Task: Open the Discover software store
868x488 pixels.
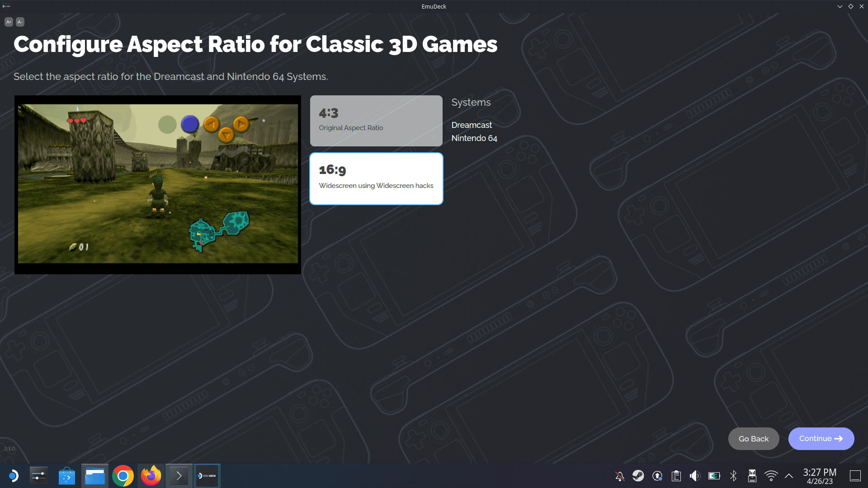Action: point(67,476)
